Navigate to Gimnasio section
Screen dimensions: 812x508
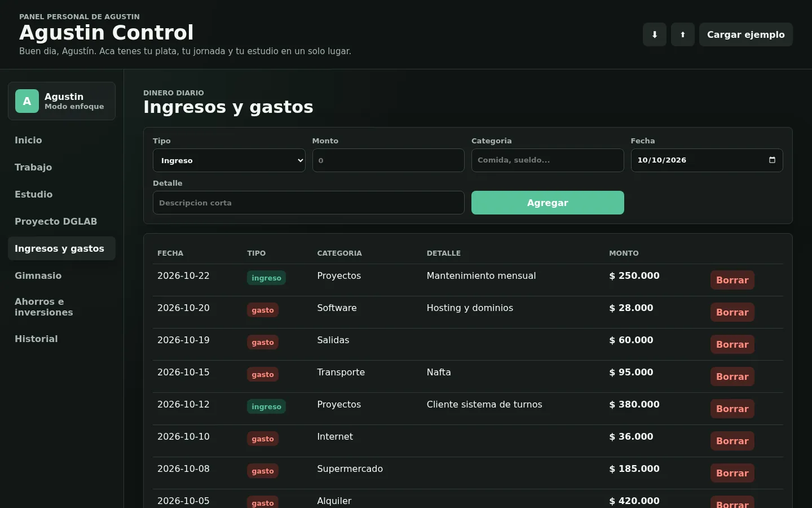[x=61, y=275]
